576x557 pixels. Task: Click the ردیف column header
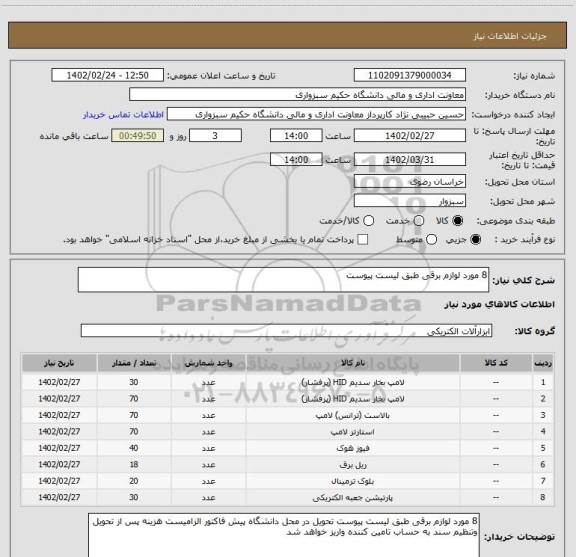point(543,363)
